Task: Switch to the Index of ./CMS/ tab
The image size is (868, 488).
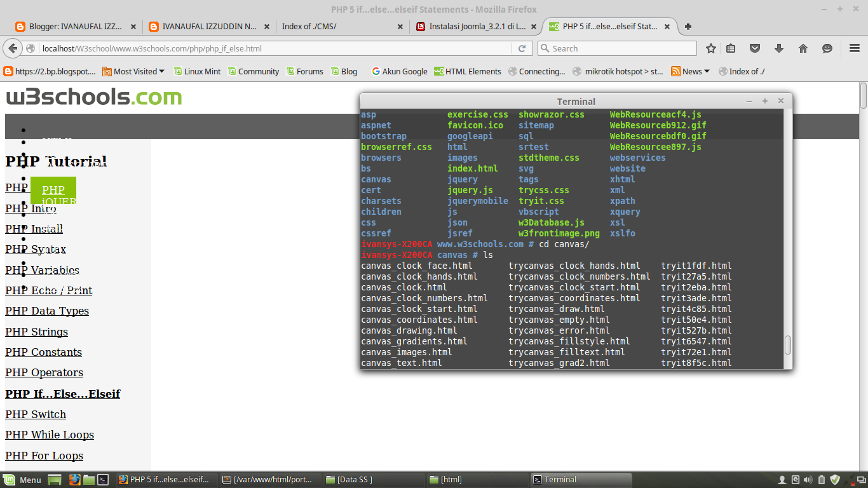Action: click(343, 27)
